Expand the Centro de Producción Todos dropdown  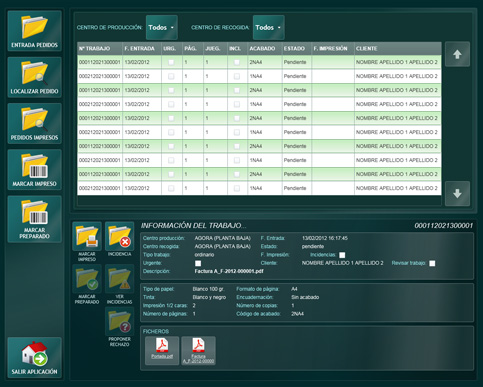pyautogui.click(x=162, y=27)
